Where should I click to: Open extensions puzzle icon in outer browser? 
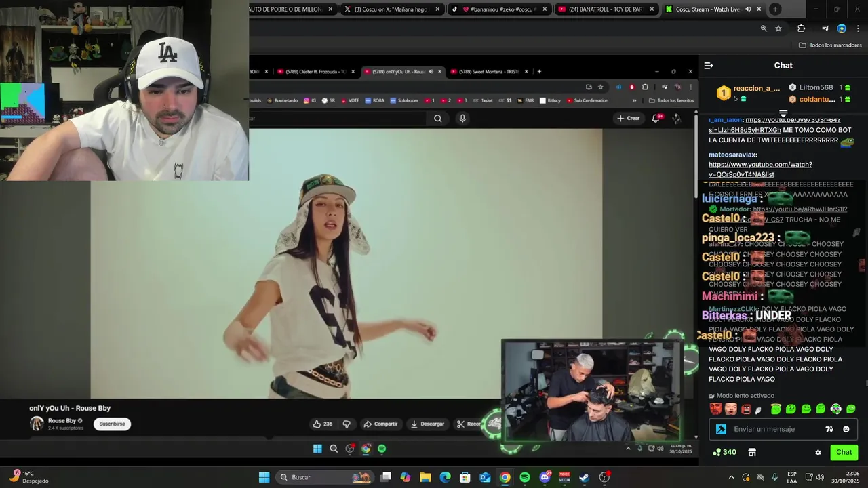[801, 28]
